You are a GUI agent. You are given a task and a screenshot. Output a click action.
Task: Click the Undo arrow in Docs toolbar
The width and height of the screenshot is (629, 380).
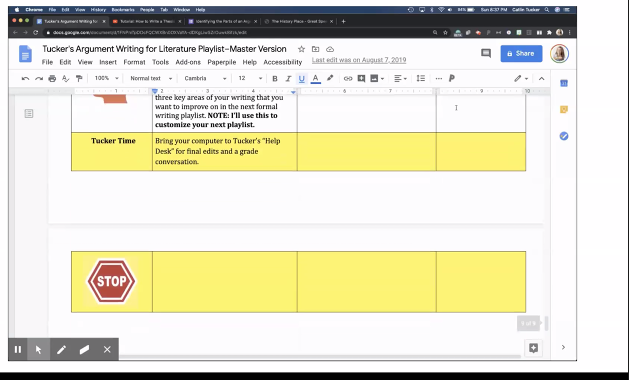pos(25,79)
